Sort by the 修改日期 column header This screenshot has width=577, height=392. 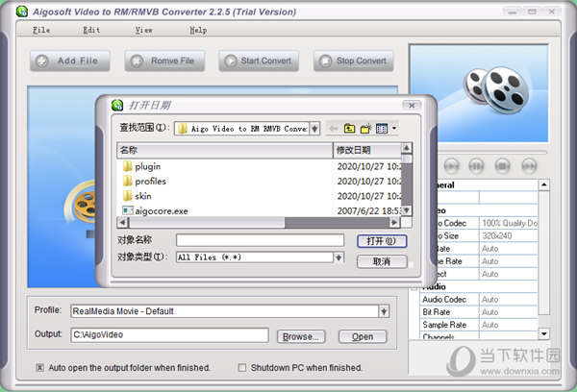click(x=367, y=150)
